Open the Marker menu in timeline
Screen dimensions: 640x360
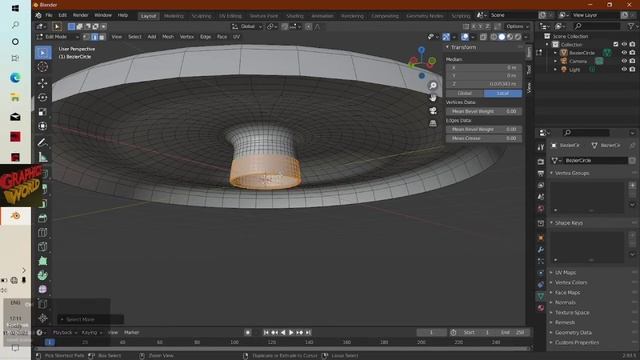pyautogui.click(x=131, y=333)
